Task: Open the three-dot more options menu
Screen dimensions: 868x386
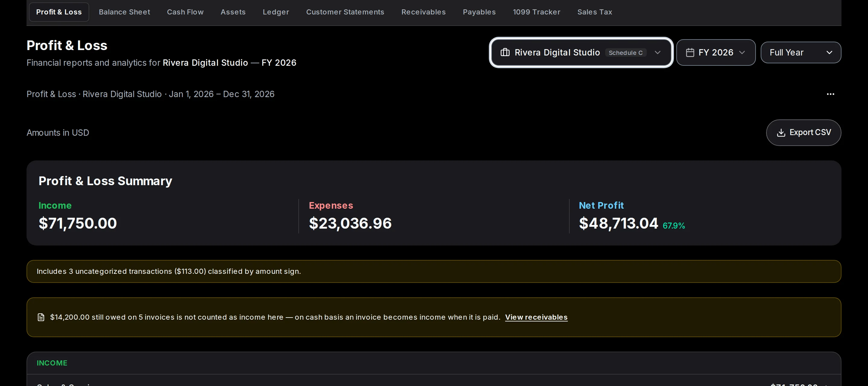Action: 830,94
